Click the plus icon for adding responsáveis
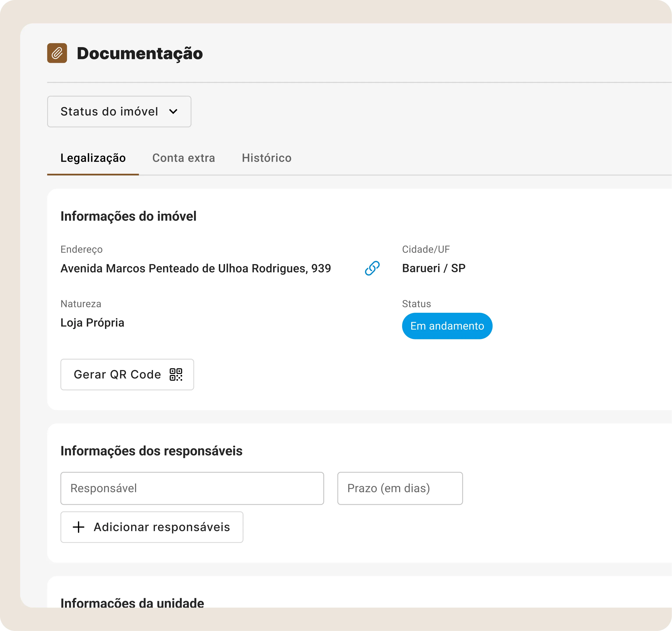The width and height of the screenshot is (672, 631). (x=78, y=527)
